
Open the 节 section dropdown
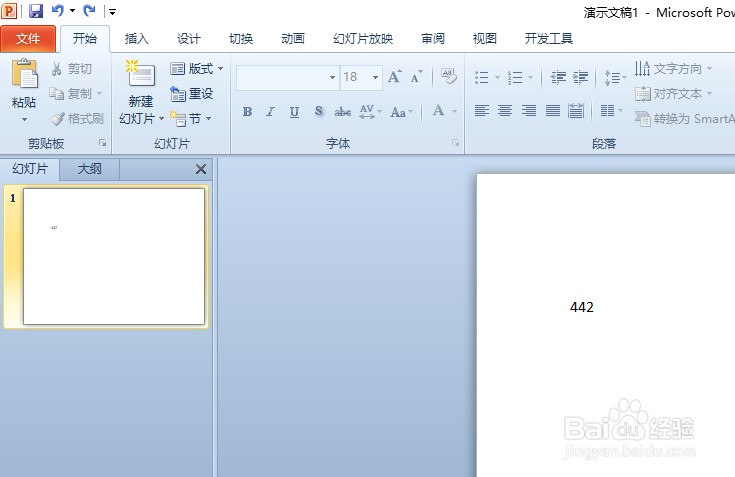pos(190,119)
